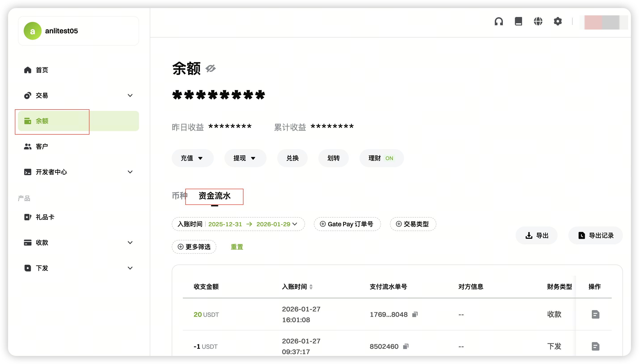Copy payment serial number 8502460

(406, 346)
